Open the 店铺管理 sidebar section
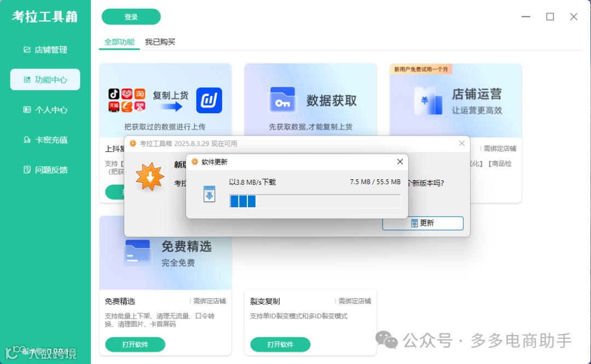 click(x=45, y=50)
